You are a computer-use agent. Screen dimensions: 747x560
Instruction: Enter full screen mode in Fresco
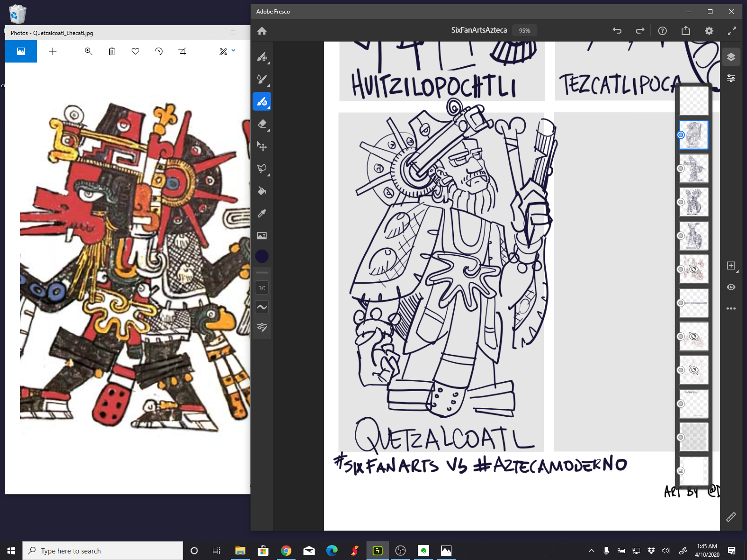pos(732,31)
